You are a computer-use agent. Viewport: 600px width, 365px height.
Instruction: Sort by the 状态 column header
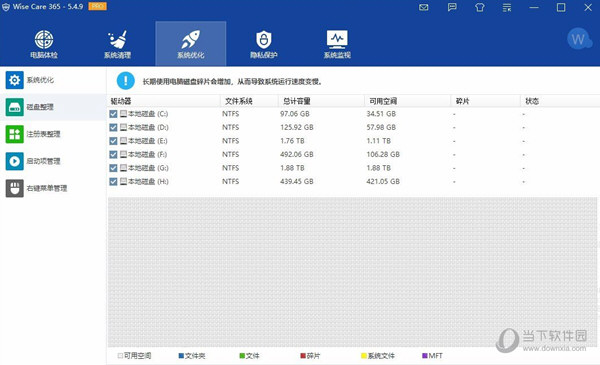coord(560,101)
